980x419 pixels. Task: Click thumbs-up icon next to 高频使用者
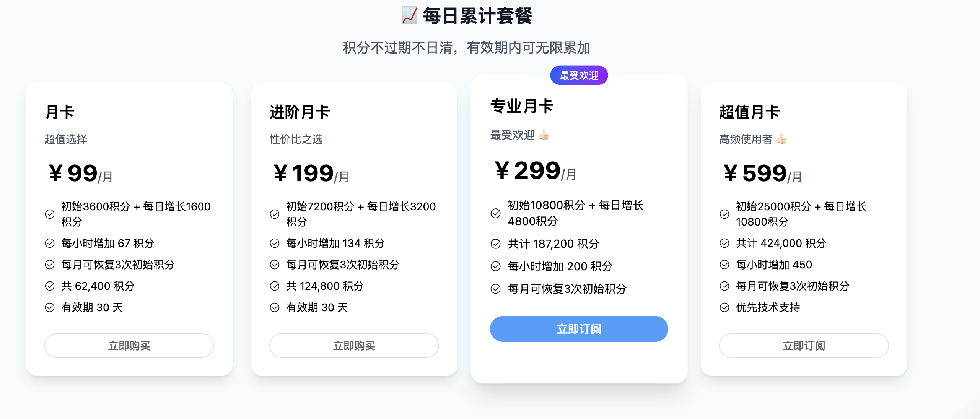click(x=781, y=139)
